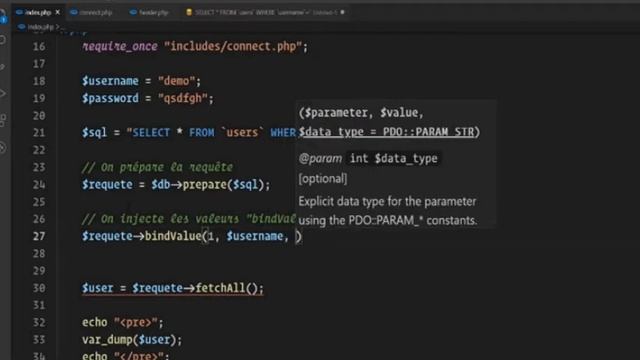This screenshot has width=640, height=360.
Task: Click the [optional] label in the tooltip
Action: (323, 179)
